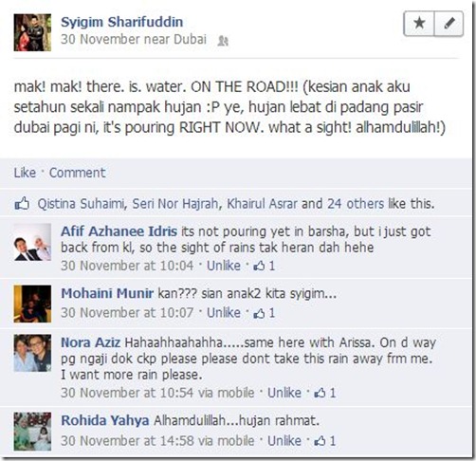
Task: Unlike Rohida Yahya's comment
Action: pyautogui.click(x=284, y=440)
